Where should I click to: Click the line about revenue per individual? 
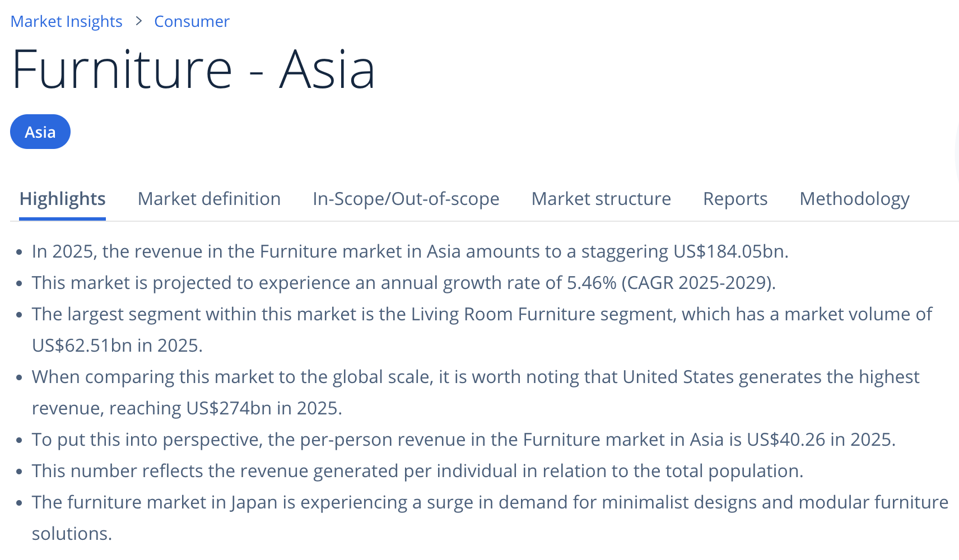coord(417,471)
